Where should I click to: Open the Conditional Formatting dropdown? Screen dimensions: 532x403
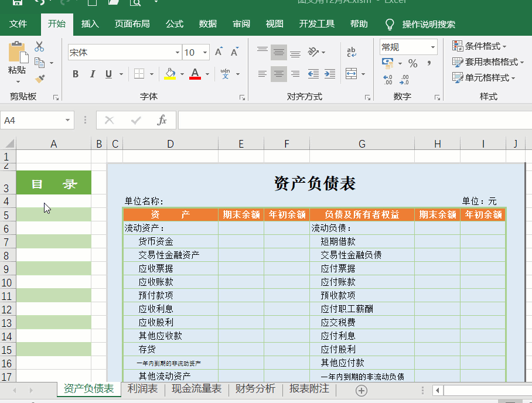pyautogui.click(x=479, y=46)
